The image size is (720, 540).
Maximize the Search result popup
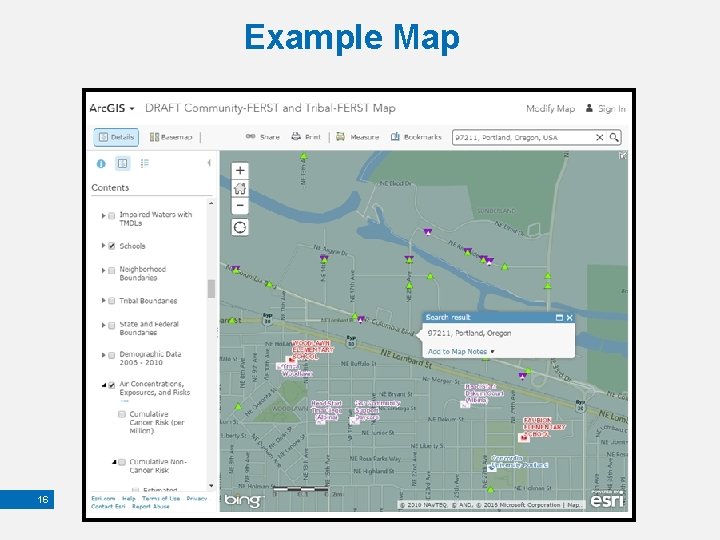[559, 318]
